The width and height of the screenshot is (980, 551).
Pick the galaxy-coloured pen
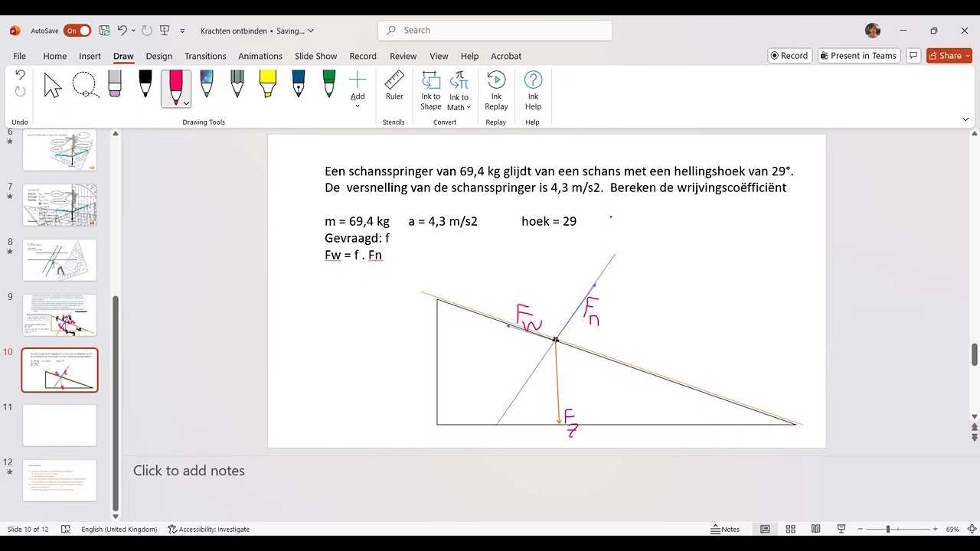(207, 84)
